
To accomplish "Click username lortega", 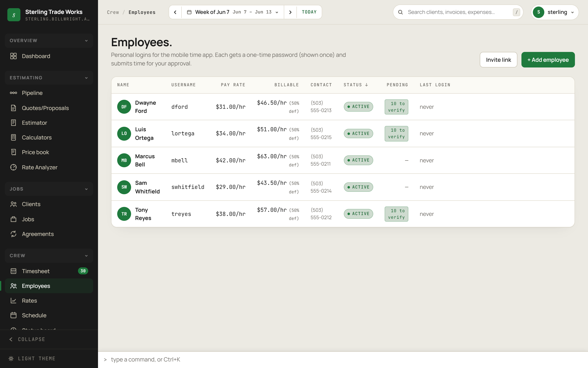I will [x=183, y=133].
